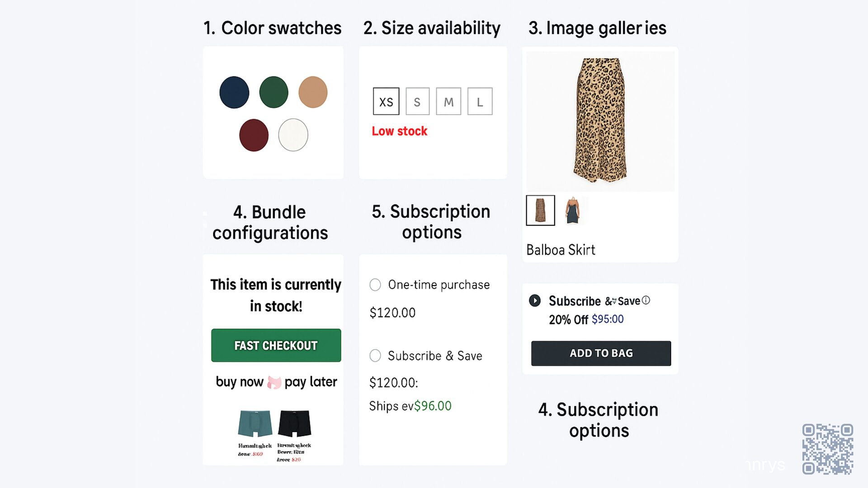Select the Subscribe & Save radio option
This screenshot has width=868, height=488.
(x=375, y=356)
